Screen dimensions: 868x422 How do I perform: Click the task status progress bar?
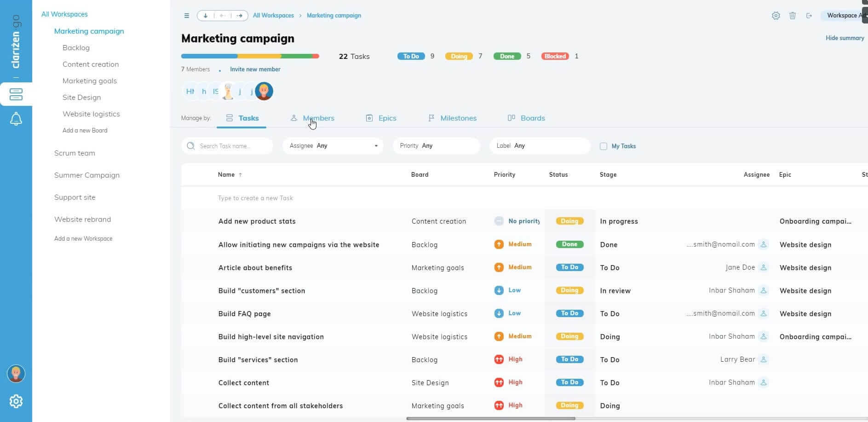(x=250, y=56)
